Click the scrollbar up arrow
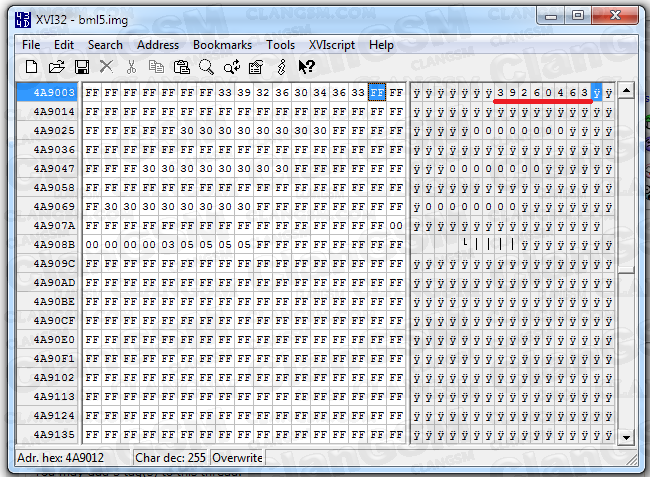650x477 pixels. pyautogui.click(x=626, y=91)
